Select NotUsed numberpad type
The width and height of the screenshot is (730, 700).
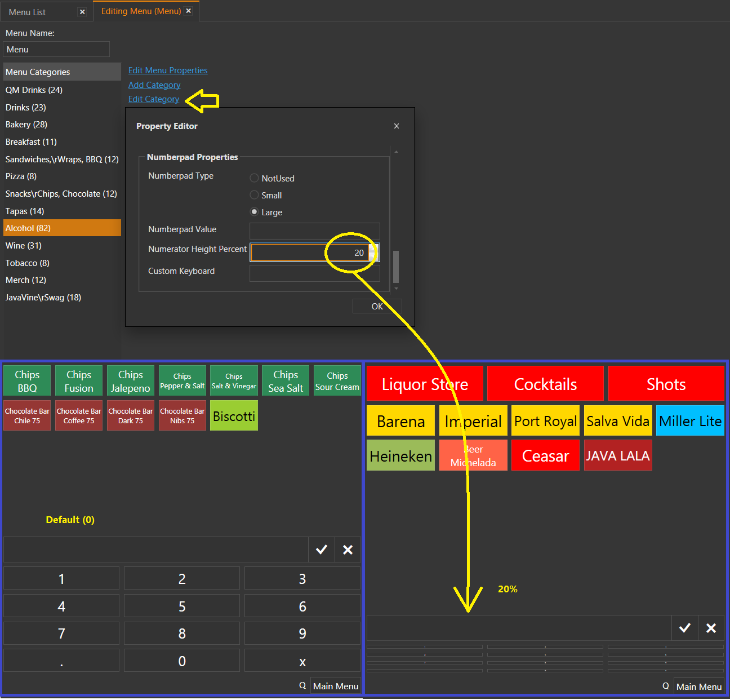point(254,178)
